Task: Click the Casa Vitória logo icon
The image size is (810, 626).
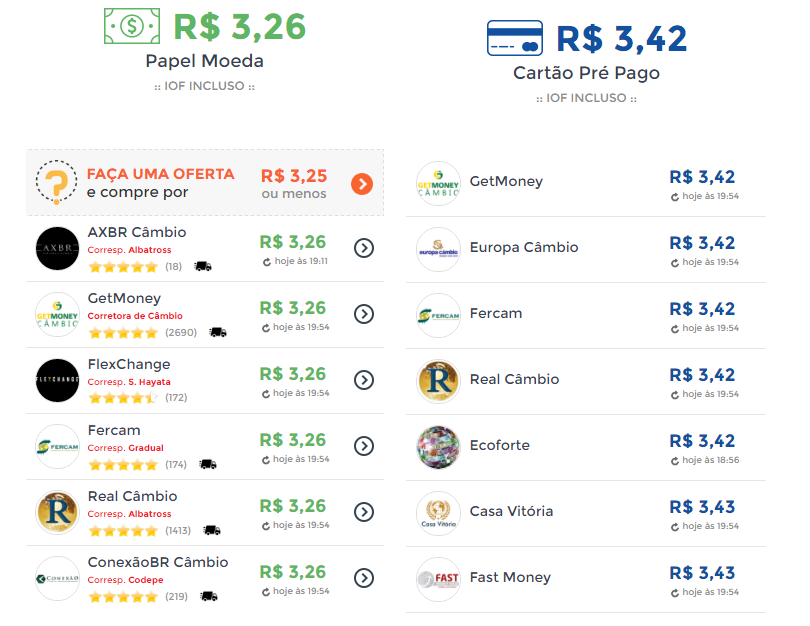Action: pos(438,513)
